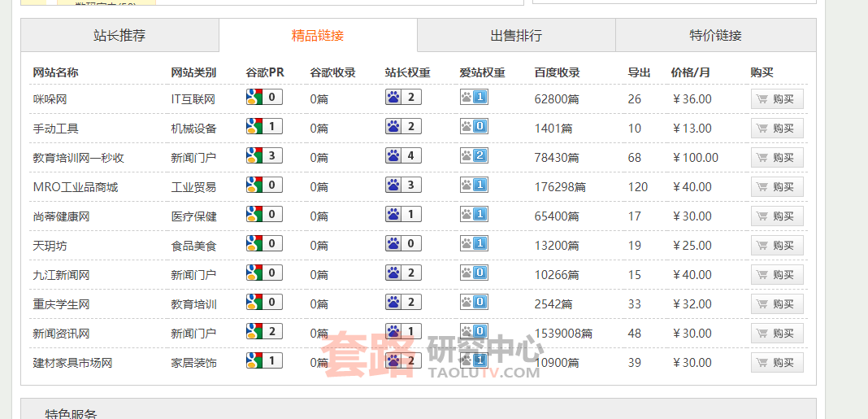Click 爱站权重 badge for 尚蒂健康网
Screen dimensions: 868x419
(x=474, y=215)
